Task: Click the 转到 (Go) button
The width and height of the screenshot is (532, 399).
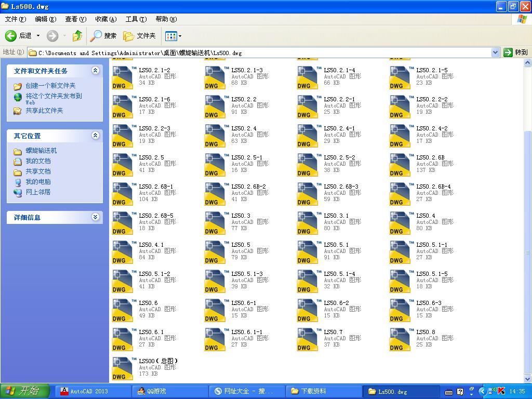Action: pos(515,52)
